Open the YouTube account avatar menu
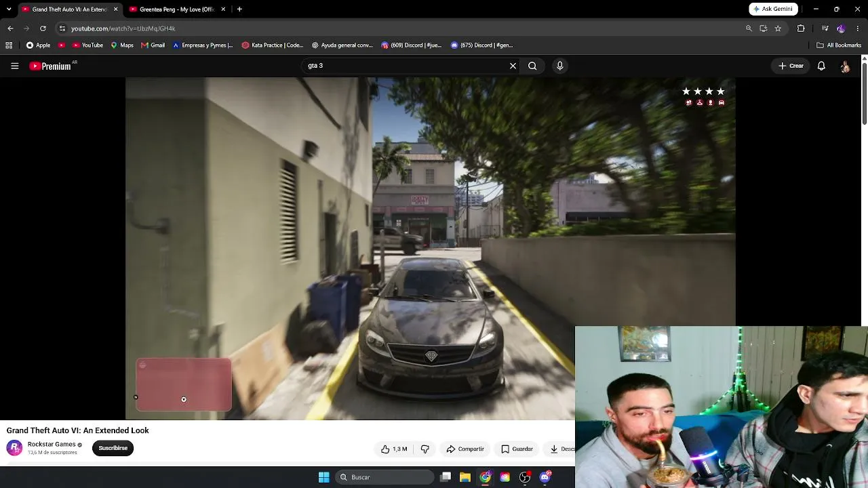Screen dimensions: 868x488 845,66
